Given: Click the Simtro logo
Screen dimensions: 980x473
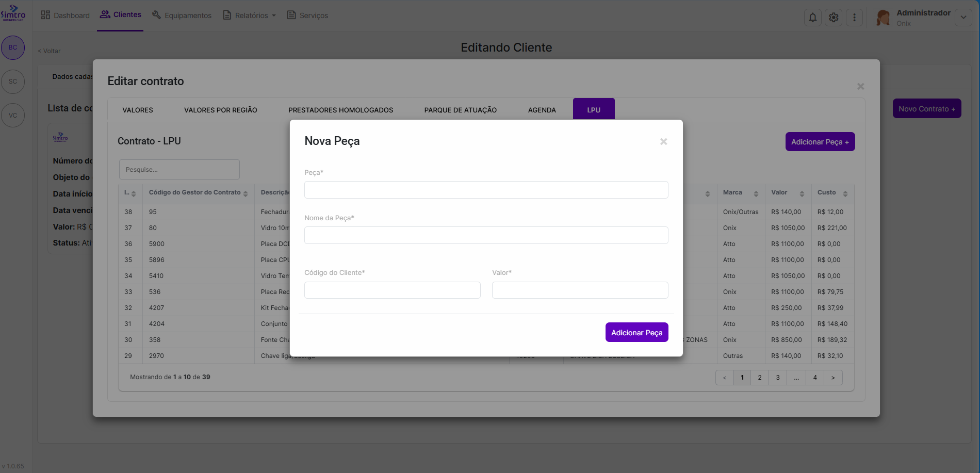Looking at the screenshot, I should (x=13, y=13).
